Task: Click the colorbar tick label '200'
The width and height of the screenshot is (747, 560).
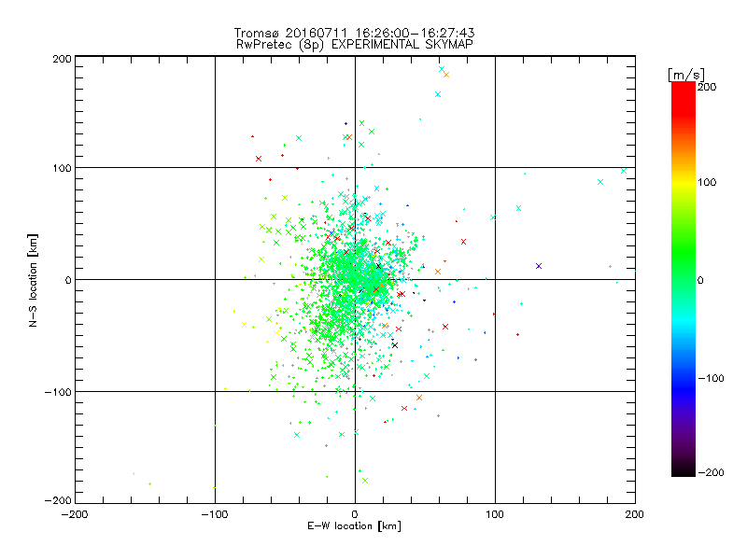Action: coord(707,87)
